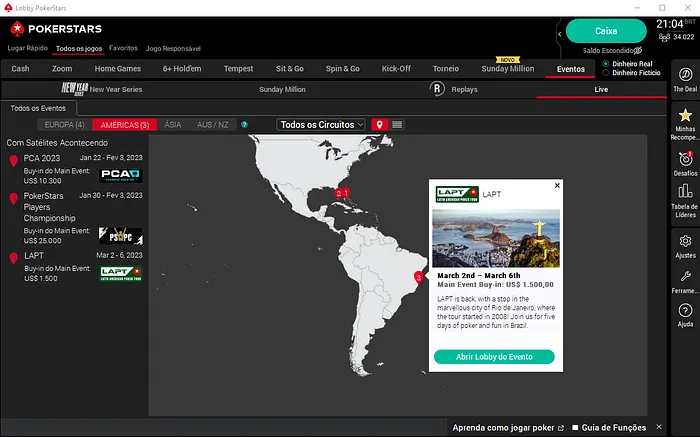
Task: Click 'US$ 25.000' buy-in text
Action: [x=42, y=241]
